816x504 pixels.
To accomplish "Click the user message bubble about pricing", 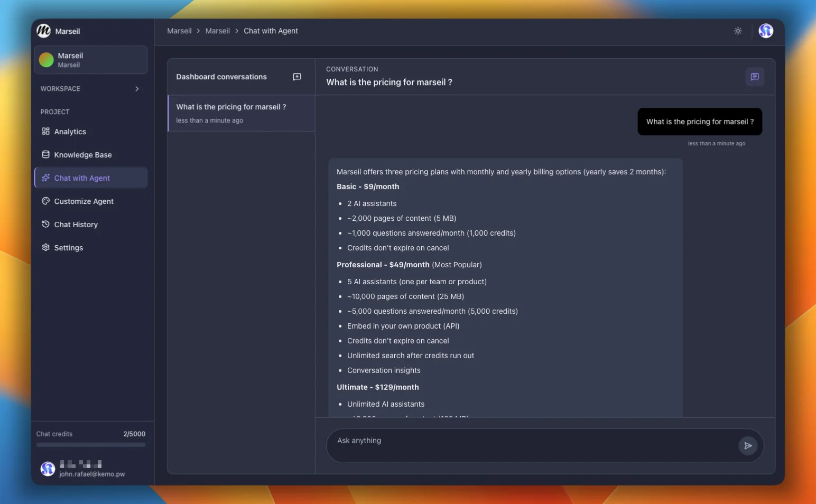I will (x=700, y=122).
